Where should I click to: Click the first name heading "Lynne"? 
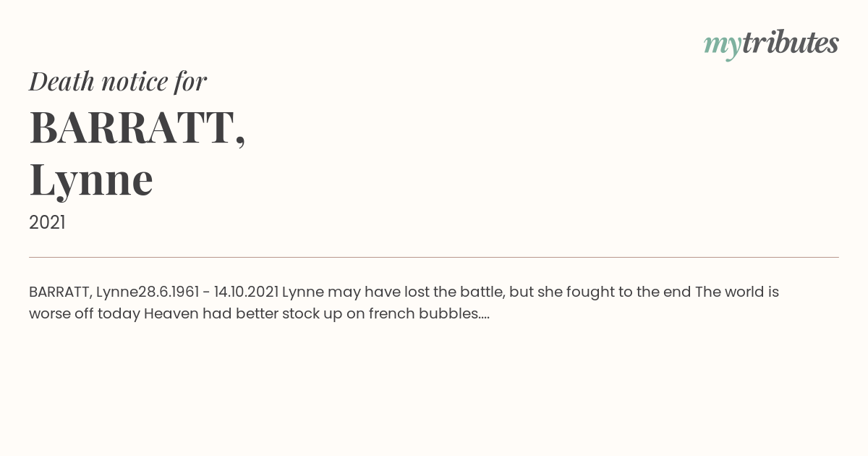pos(91,180)
